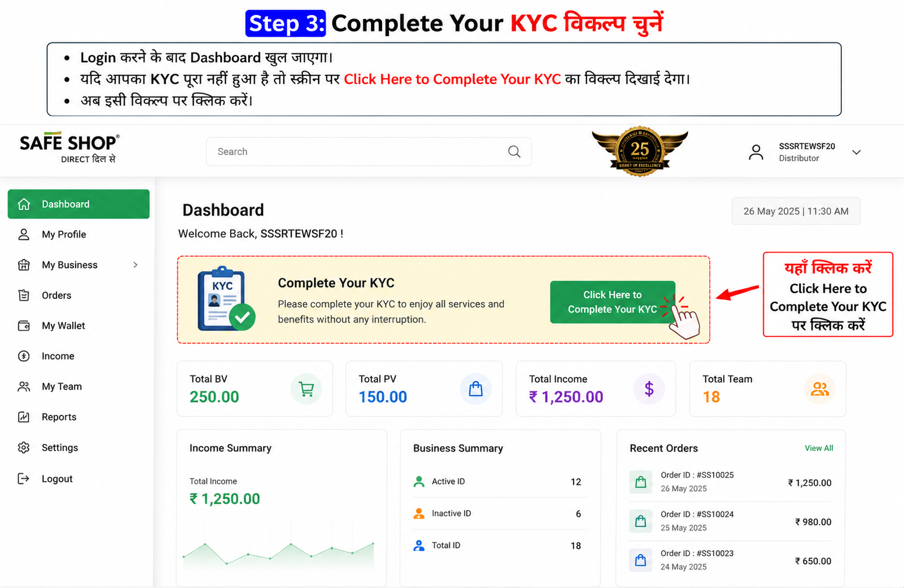The width and height of the screenshot is (904, 588).
Task: Click bag icon for order #SS10023
Action: (x=641, y=560)
